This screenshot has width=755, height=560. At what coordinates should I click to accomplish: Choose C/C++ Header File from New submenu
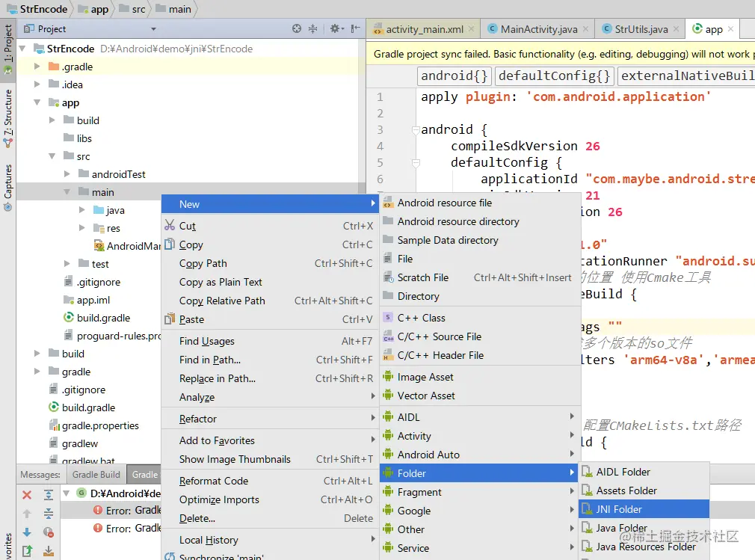pyautogui.click(x=480, y=355)
